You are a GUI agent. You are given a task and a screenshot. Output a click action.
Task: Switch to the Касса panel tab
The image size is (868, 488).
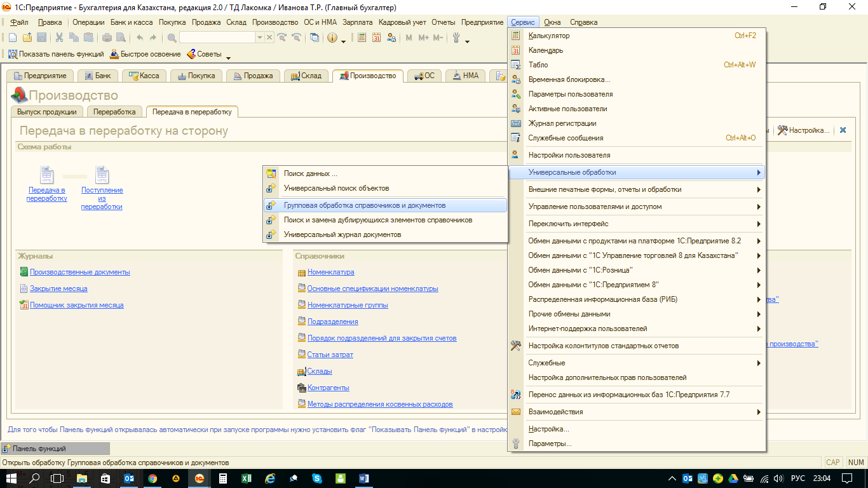144,76
